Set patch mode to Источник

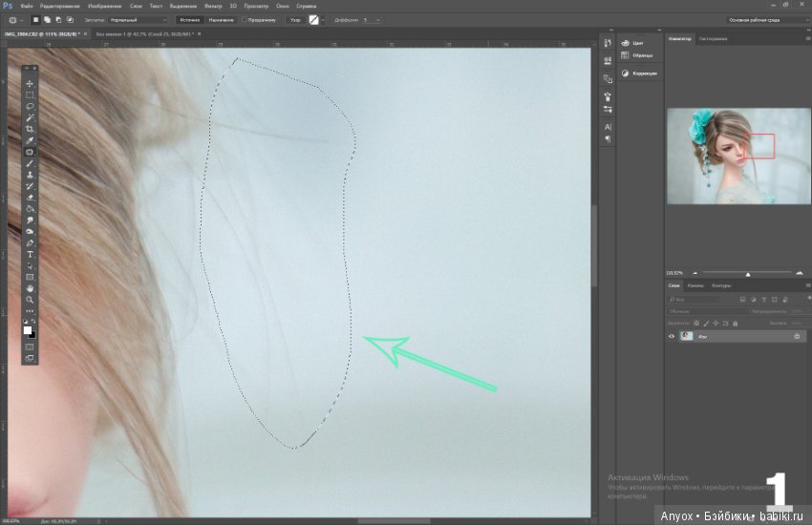189,20
